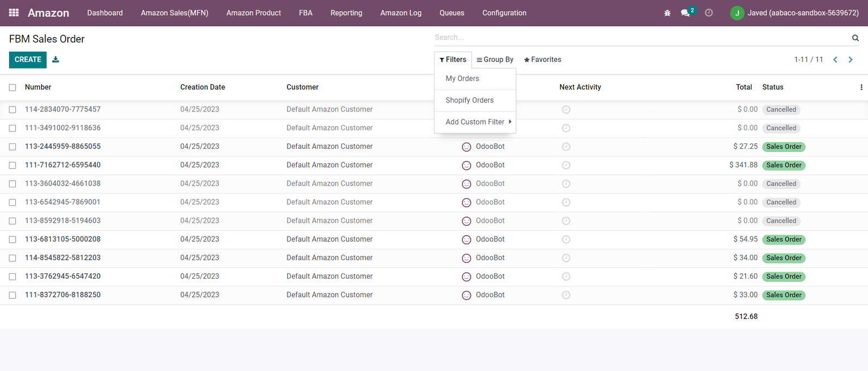Open the apps grid menu icon
868x371 pixels.
(x=14, y=12)
